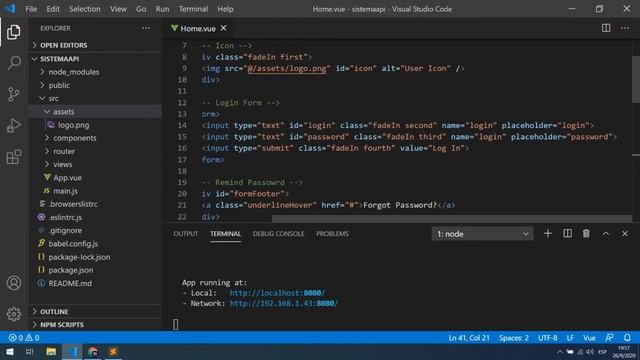Change indentation via Spaces: 2
The image size is (640, 360).
pyautogui.click(x=513, y=338)
